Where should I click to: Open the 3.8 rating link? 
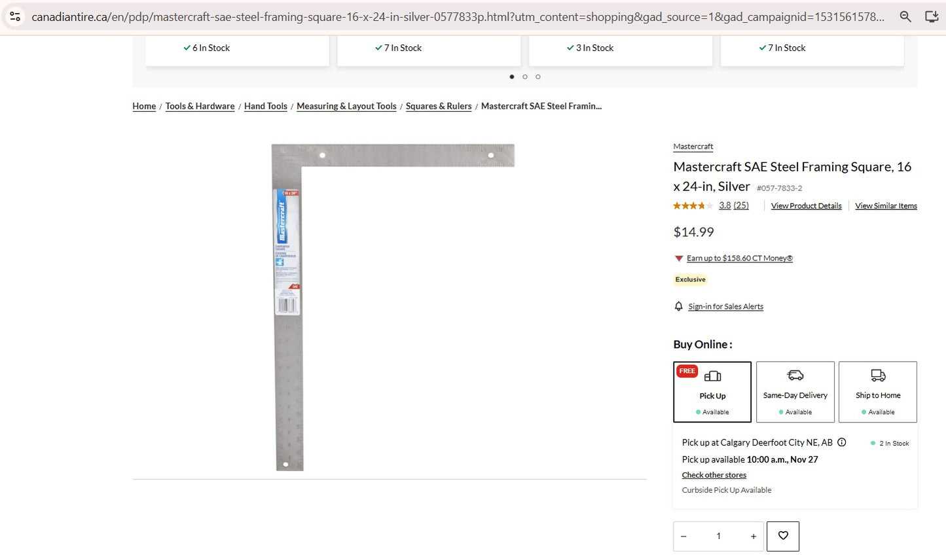click(x=725, y=205)
